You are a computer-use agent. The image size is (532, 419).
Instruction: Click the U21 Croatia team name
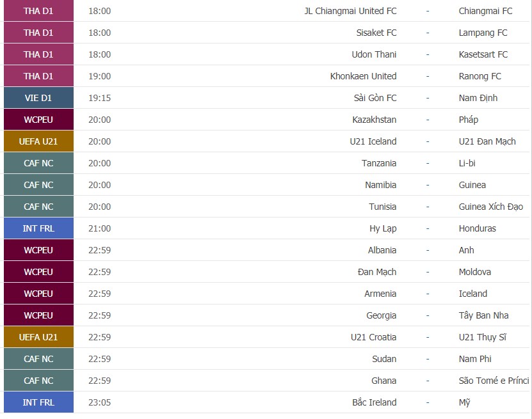click(373, 337)
